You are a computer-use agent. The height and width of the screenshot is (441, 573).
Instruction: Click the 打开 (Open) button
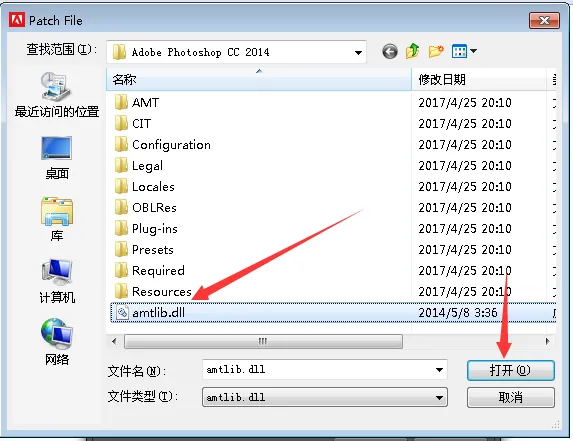coord(511,370)
